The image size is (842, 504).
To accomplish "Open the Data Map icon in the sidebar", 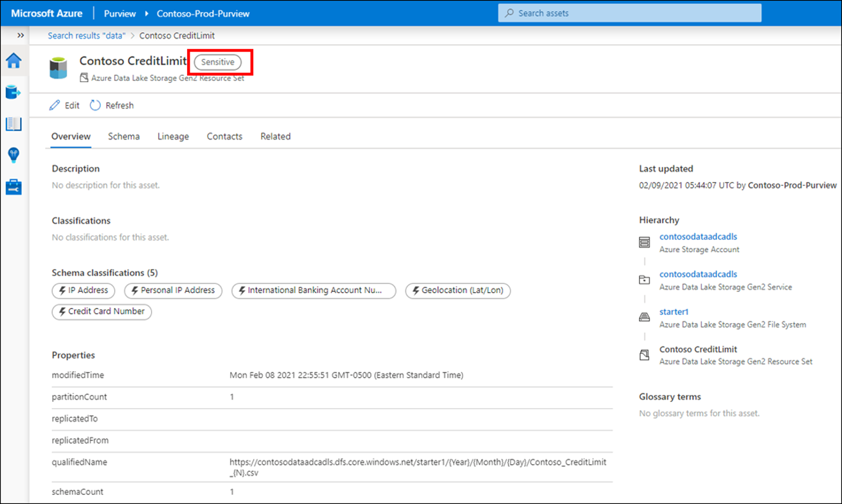I will click(13, 92).
